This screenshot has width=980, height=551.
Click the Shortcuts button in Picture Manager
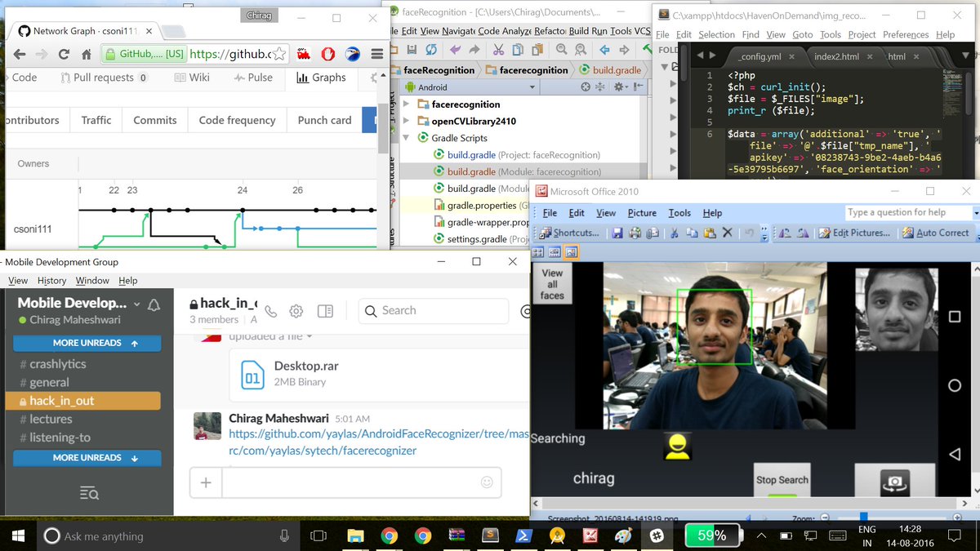[569, 233]
